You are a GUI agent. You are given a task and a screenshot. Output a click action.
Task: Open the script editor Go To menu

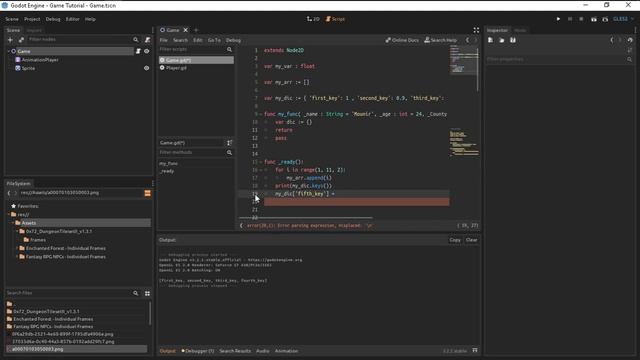(x=214, y=40)
